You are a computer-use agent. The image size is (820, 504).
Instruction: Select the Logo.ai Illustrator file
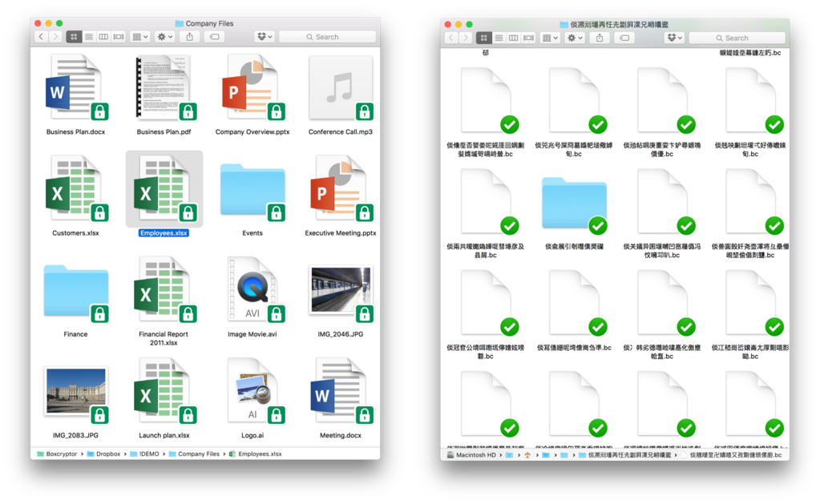coord(252,392)
